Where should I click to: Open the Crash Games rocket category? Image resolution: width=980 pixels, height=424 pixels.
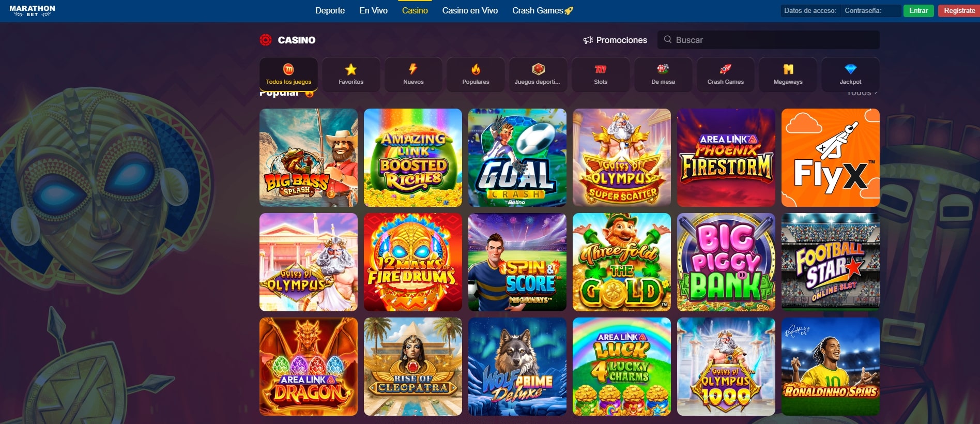[726, 74]
